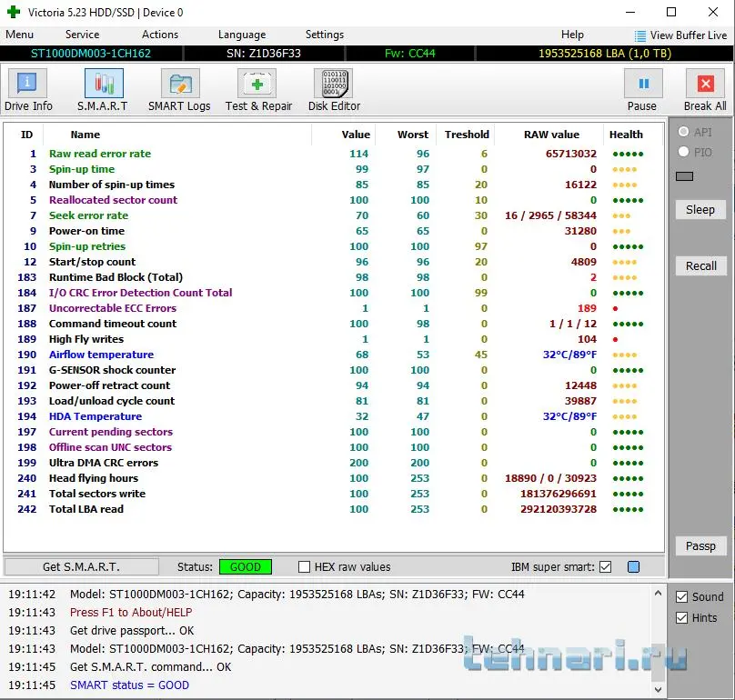This screenshot has width=735, height=700.
Task: Sort table by RAW value column header
Action: coord(551,135)
